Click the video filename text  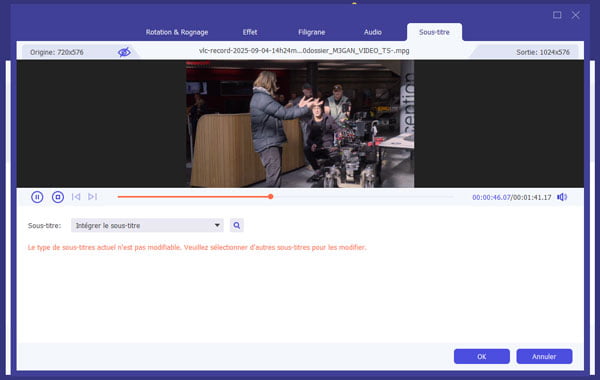304,51
